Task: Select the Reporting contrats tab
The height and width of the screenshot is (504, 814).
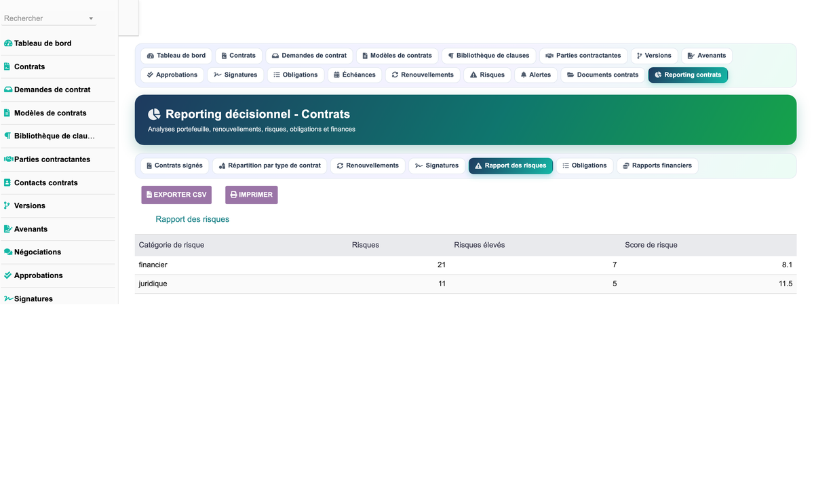Action: [x=688, y=75]
